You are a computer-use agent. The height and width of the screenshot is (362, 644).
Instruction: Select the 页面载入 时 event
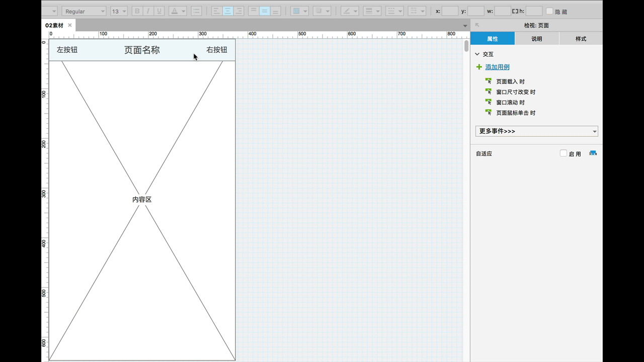(x=510, y=81)
